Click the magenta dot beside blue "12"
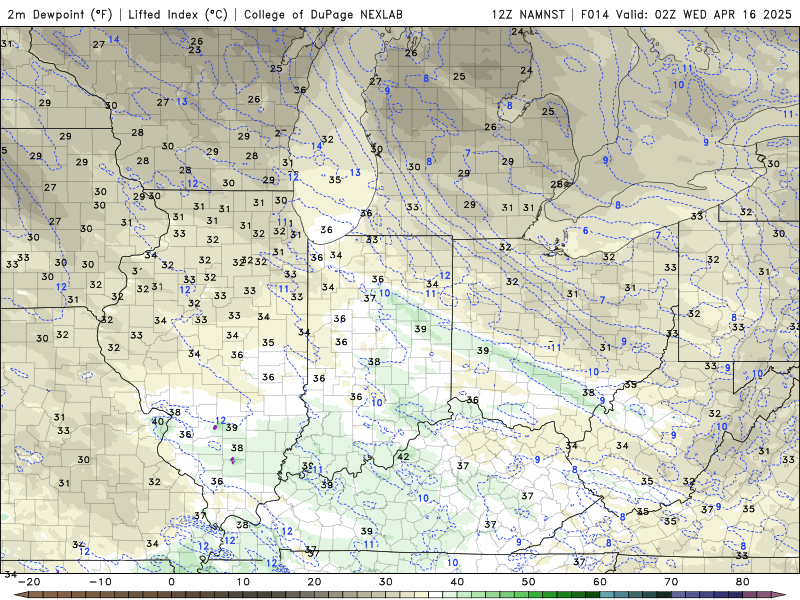The image size is (800, 600). [215, 428]
